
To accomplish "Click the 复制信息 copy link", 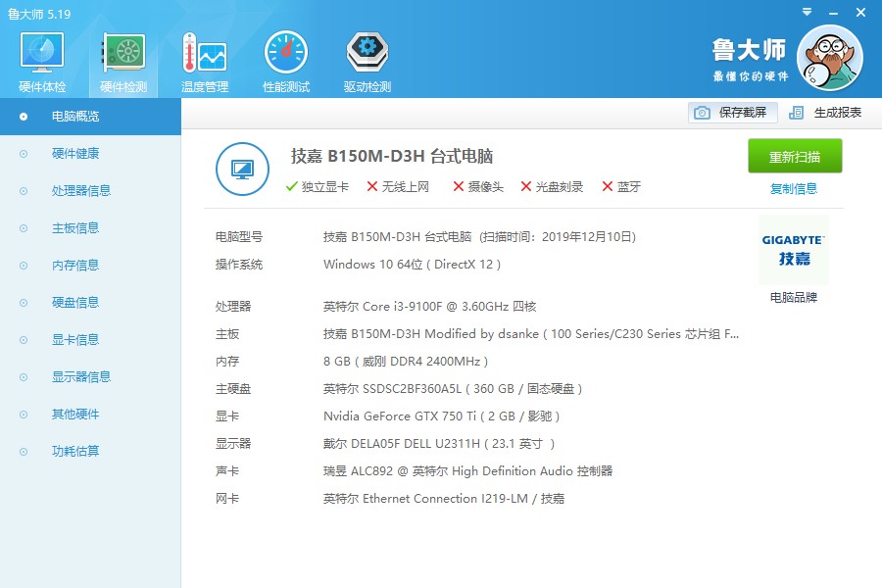I will point(794,187).
